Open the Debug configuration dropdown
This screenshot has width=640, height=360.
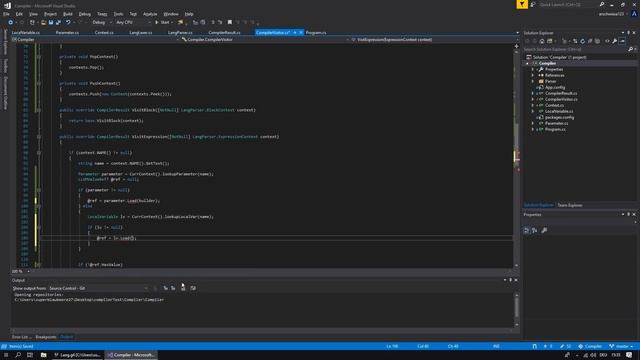click(101, 22)
